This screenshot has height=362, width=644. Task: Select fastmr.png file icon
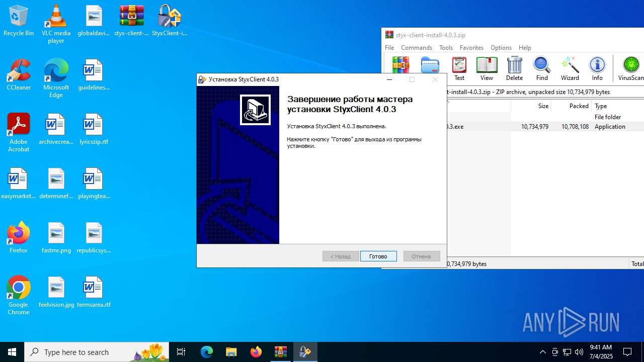56,238
